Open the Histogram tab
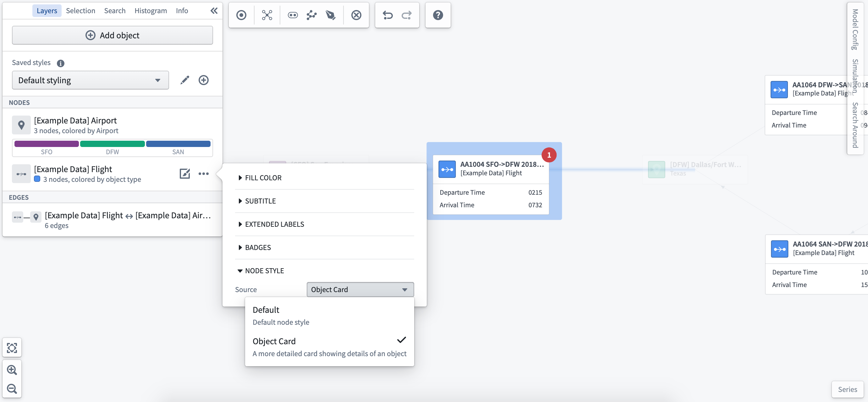The height and width of the screenshot is (402, 868). point(151,11)
